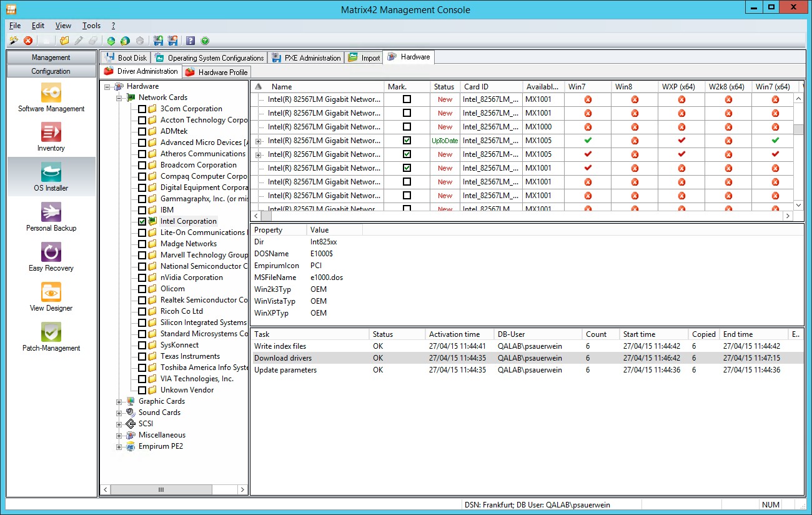Check the Broadcom Corporation checkbox
The width and height of the screenshot is (812, 515).
click(142, 165)
